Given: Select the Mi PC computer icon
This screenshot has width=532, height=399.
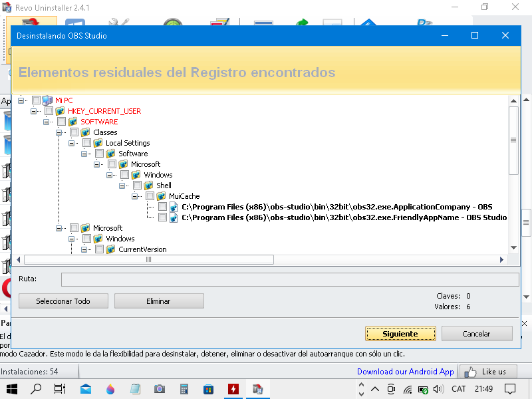Looking at the screenshot, I should point(47,100).
